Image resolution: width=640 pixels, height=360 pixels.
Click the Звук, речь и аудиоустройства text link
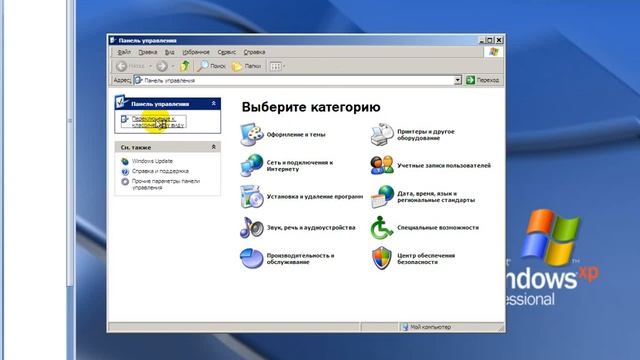(311, 227)
